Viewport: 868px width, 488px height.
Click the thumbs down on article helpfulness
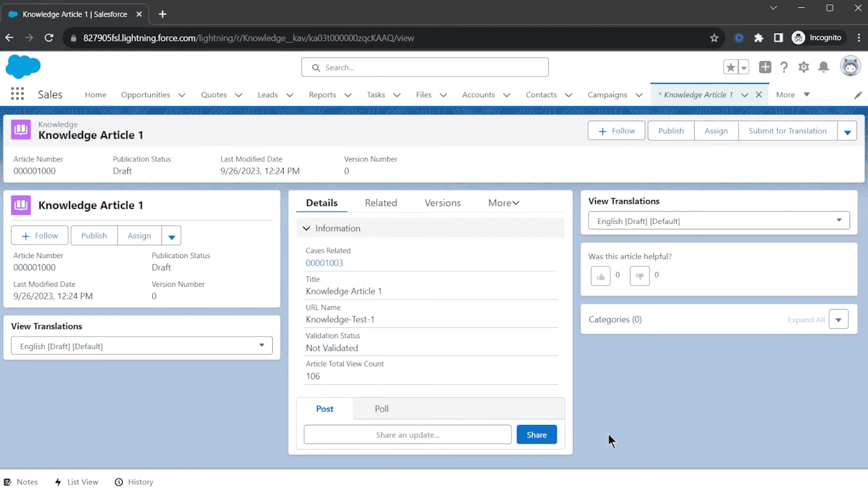(x=639, y=276)
